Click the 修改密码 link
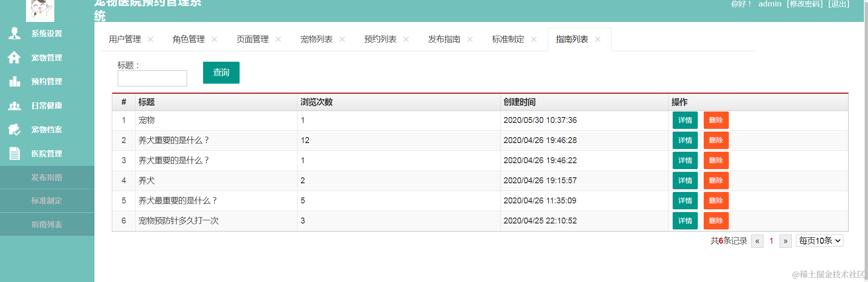The width and height of the screenshot is (868, 282). coord(805,4)
